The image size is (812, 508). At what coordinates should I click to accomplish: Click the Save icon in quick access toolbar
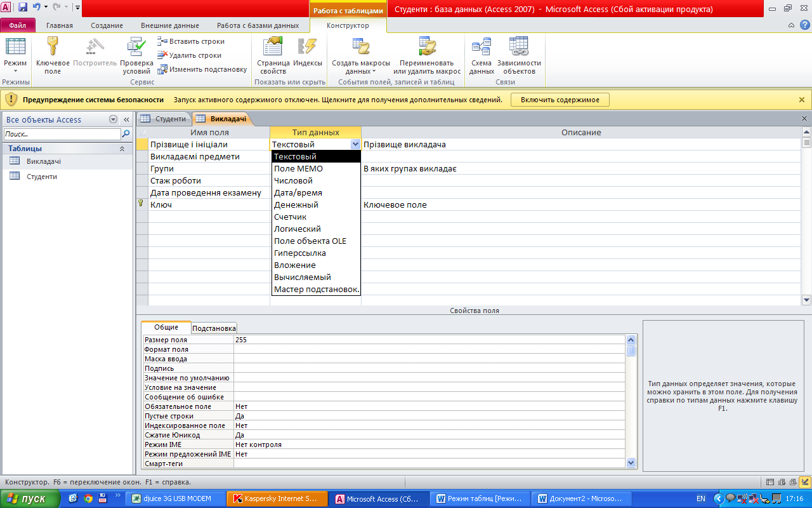pyautogui.click(x=23, y=8)
